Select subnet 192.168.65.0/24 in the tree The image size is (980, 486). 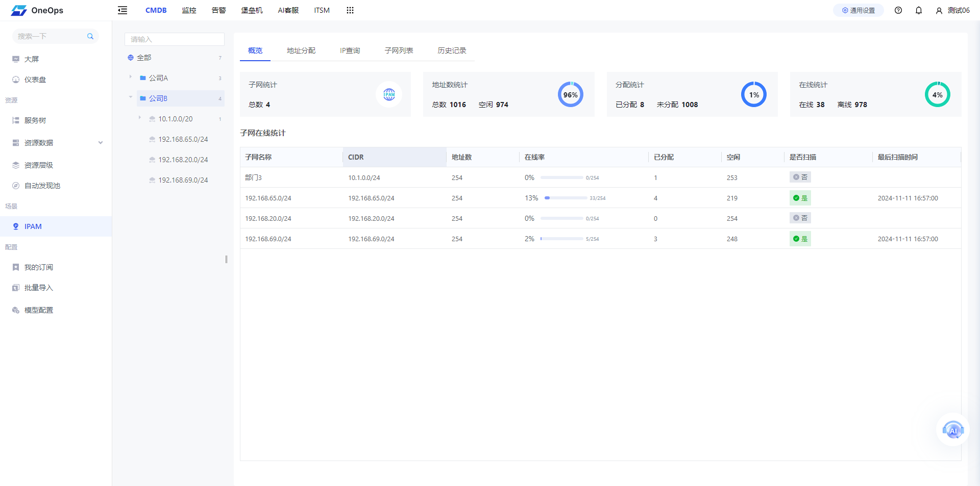[183, 139]
